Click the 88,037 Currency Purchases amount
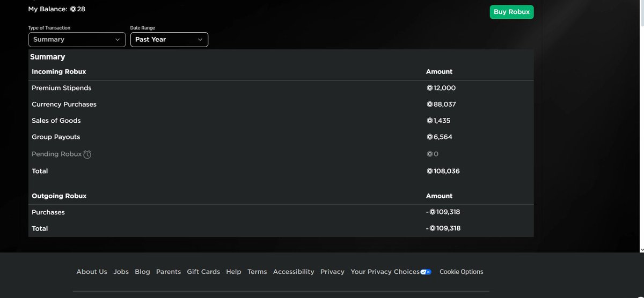The image size is (644, 298). tap(441, 105)
